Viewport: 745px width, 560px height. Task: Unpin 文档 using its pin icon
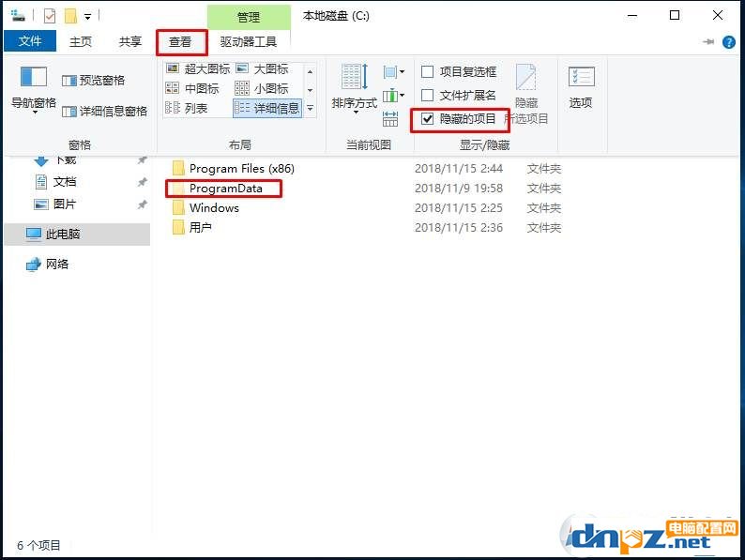[x=142, y=182]
